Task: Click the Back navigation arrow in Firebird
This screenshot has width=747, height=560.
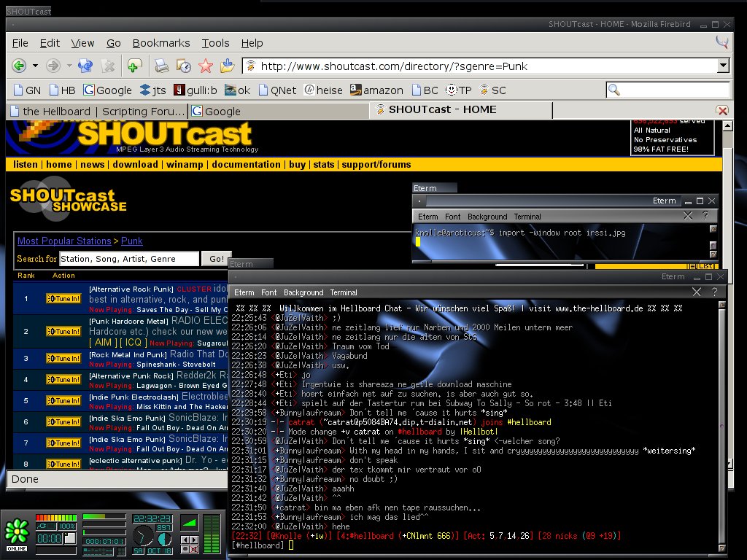Action: (x=19, y=66)
